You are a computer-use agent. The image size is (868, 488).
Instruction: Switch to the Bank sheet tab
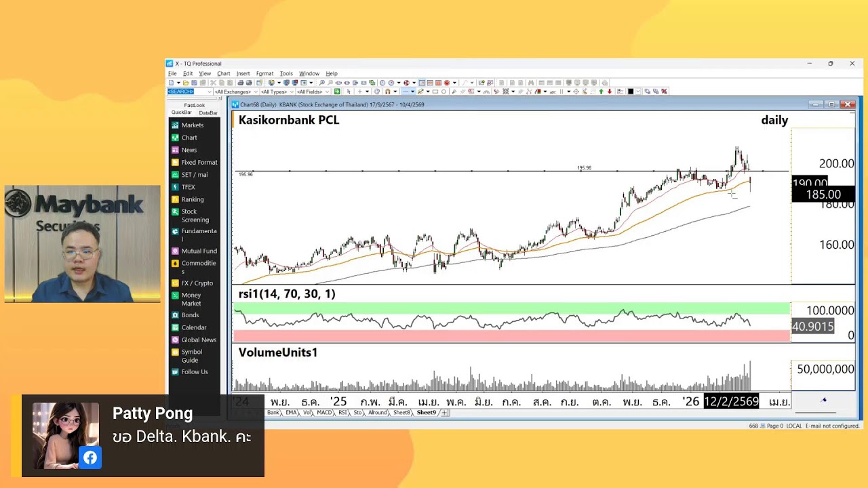pyautogui.click(x=273, y=413)
